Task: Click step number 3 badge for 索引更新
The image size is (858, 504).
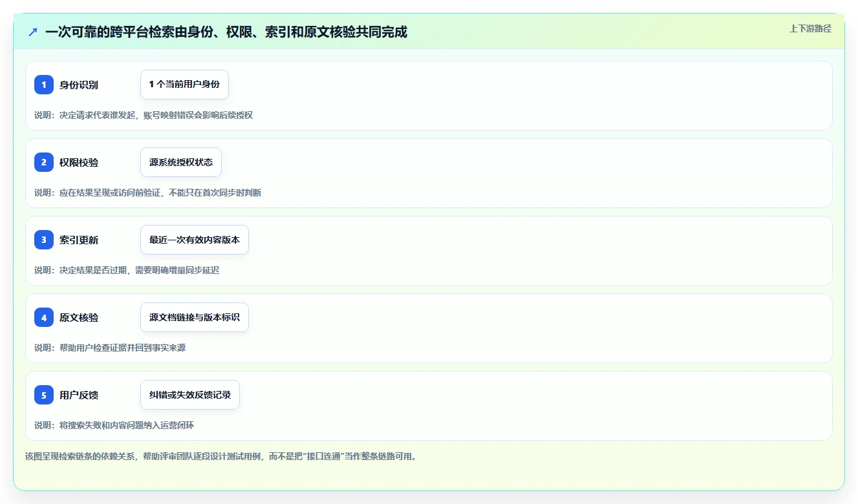Action: click(44, 240)
